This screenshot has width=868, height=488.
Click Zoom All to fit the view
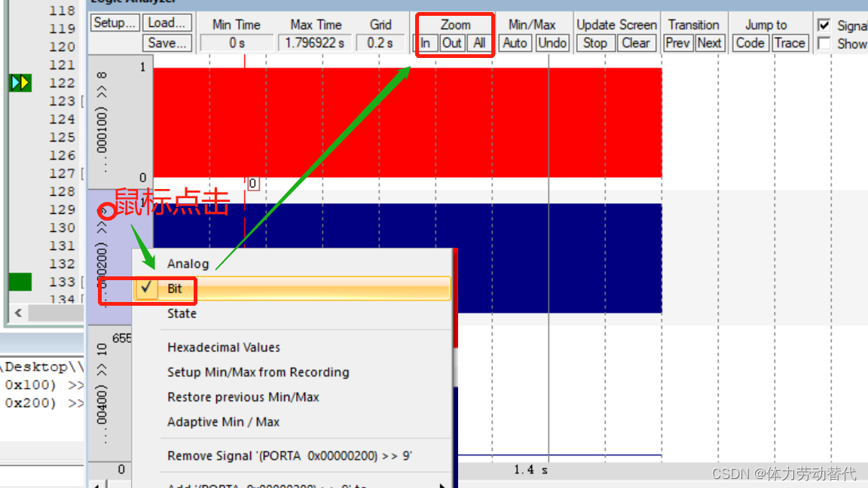(479, 43)
